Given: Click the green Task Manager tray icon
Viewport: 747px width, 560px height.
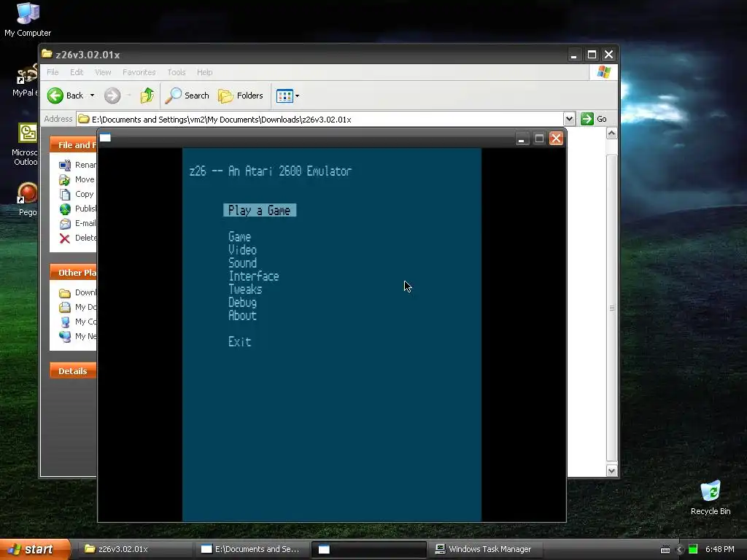Looking at the screenshot, I should pos(693,549).
